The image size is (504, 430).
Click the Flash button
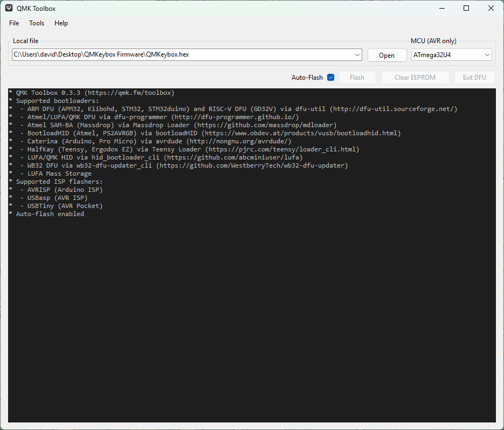click(x=357, y=78)
